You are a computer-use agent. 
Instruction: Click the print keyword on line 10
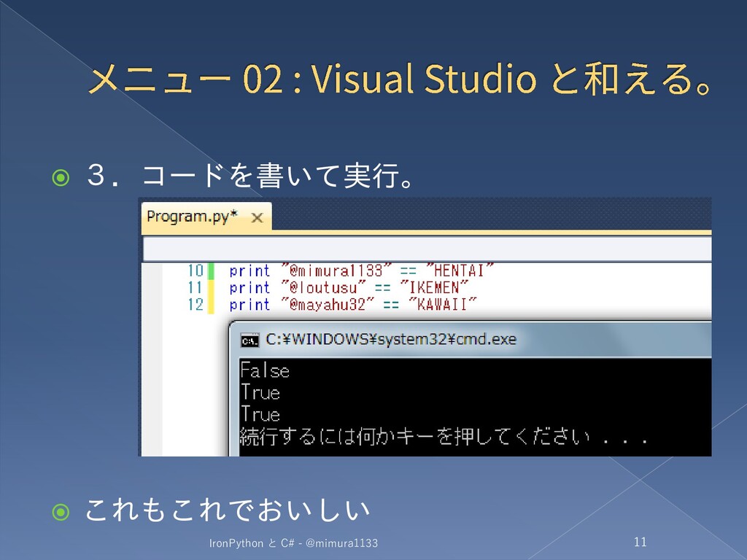click(249, 271)
